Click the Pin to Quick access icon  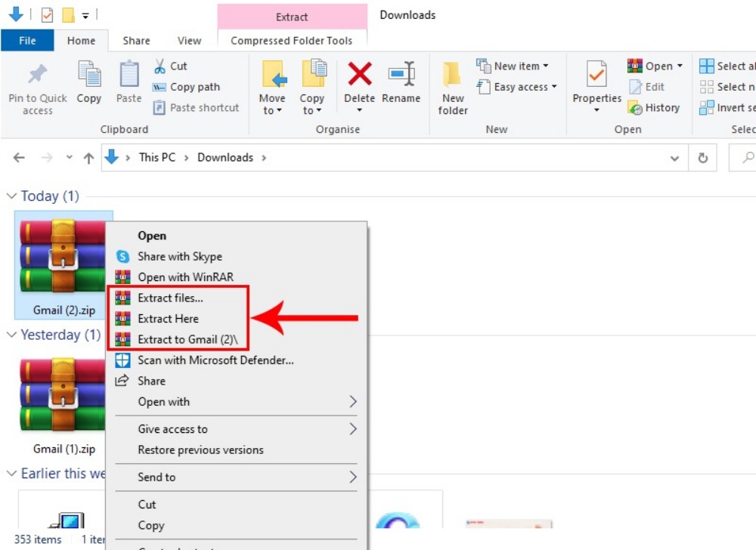point(37,75)
